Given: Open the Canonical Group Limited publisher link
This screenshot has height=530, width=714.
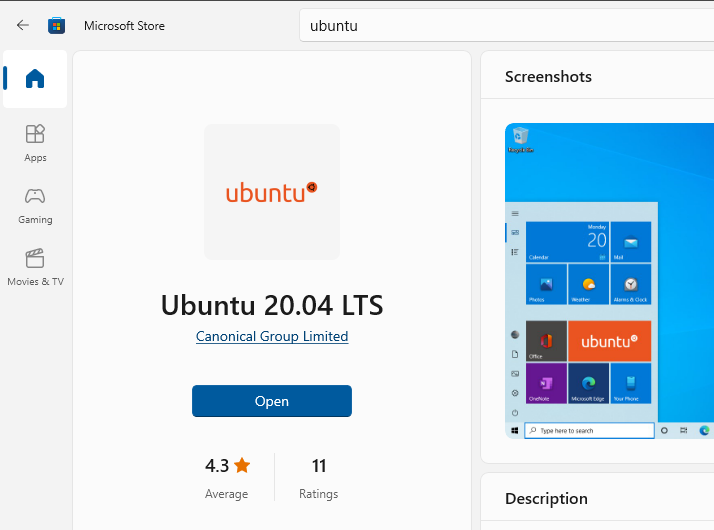Looking at the screenshot, I should click(x=272, y=336).
